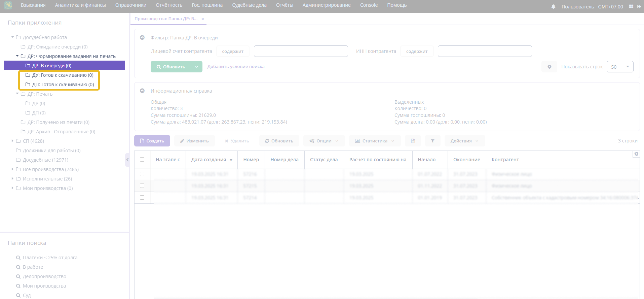Click the filter settings gear button

549,67
